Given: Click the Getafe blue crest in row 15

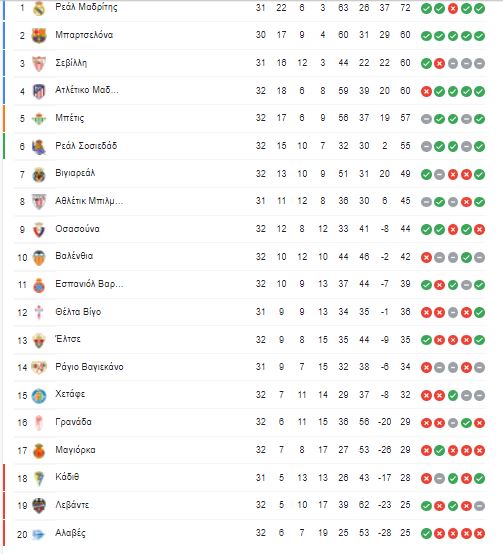Looking at the screenshot, I should pos(39,396).
